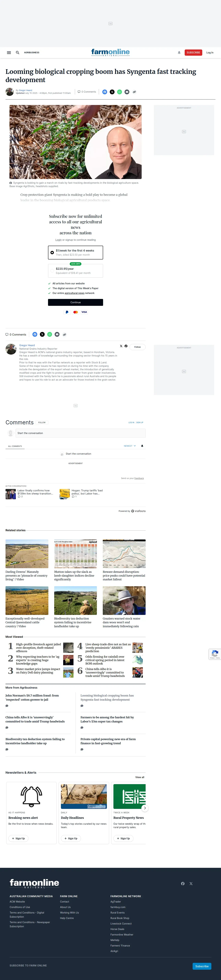
Task: Share on Facebook below the paywall
Action: 35,334
